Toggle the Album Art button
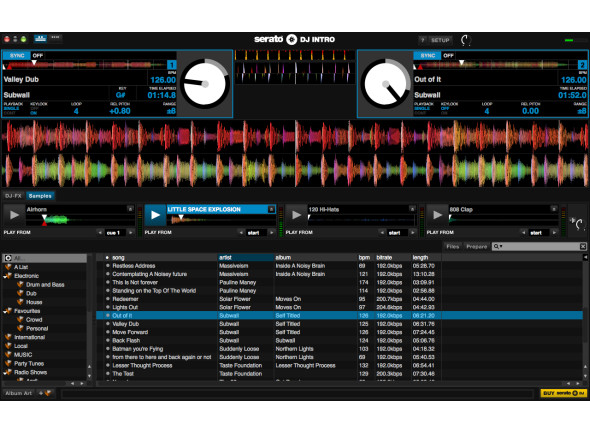The width and height of the screenshot is (590, 434). [18, 393]
